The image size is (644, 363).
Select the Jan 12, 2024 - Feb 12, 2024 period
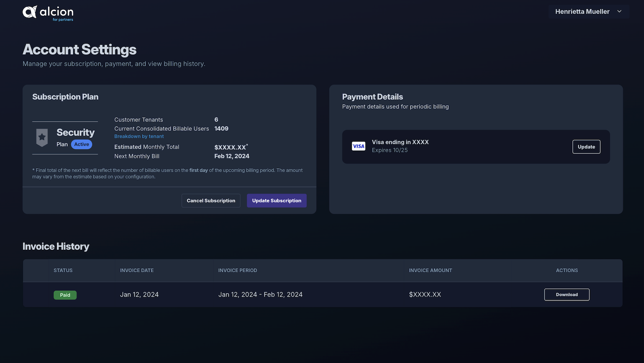(x=260, y=294)
